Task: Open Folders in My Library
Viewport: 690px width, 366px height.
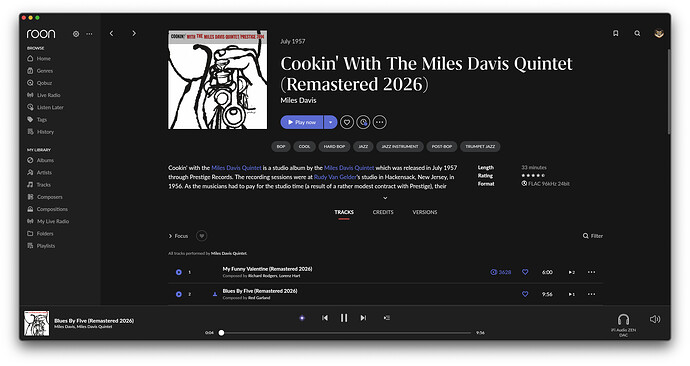Action: point(40,234)
